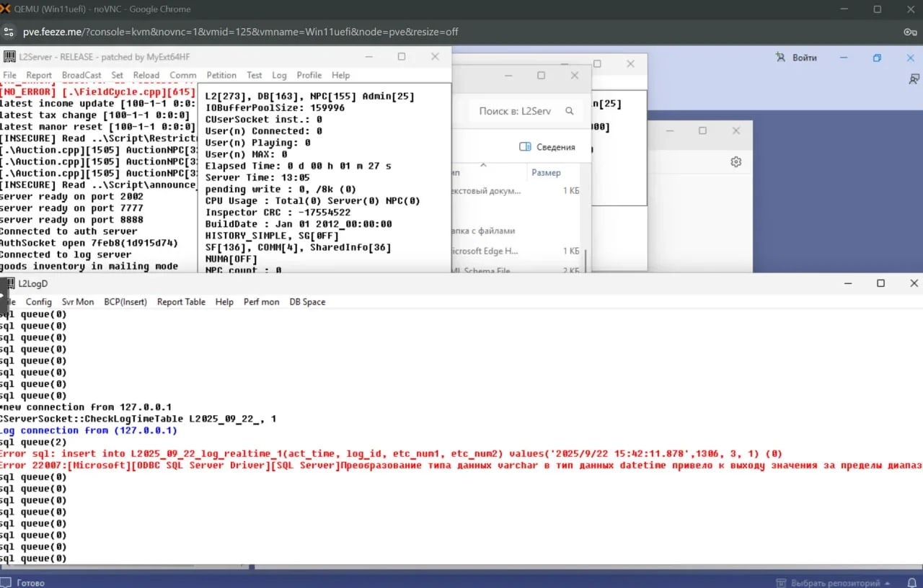
Task: Minimize the L2LogD window
Action: (x=847, y=283)
